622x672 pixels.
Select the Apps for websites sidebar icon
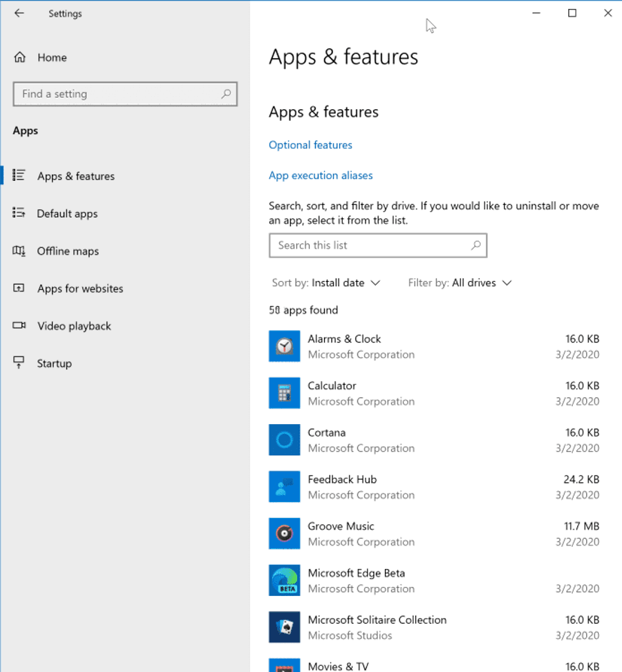(19, 288)
